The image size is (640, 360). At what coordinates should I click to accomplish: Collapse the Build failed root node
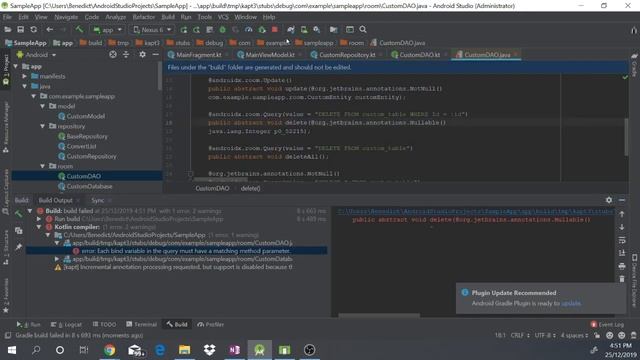(x=30, y=211)
